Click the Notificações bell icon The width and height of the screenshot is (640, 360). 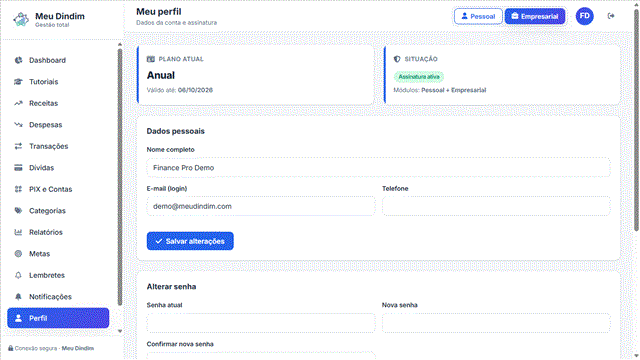[18, 297]
